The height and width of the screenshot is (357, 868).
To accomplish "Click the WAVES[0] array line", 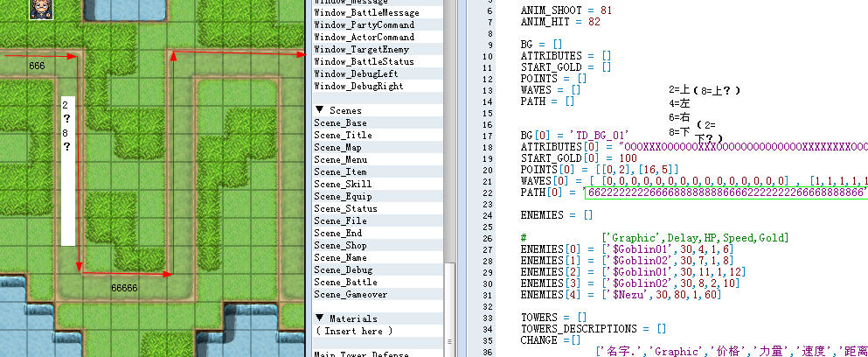I will click(694, 181).
